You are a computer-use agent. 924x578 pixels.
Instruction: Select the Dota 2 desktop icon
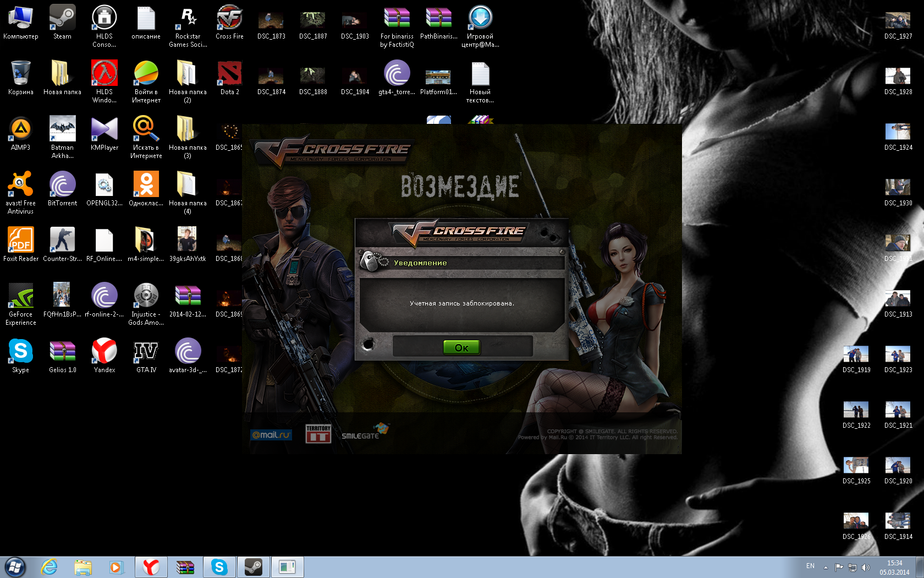[x=229, y=79]
